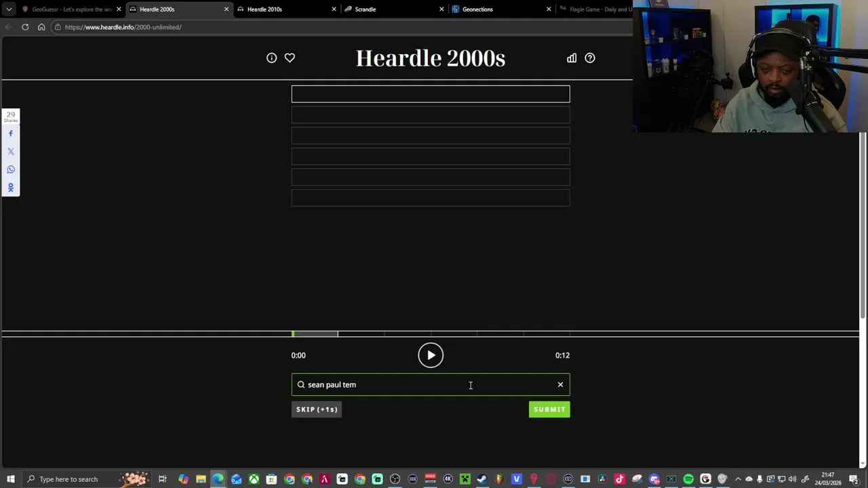Image resolution: width=868 pixels, height=488 pixels.
Task: Open FL Studio from the taskbar
Action: [498, 479]
